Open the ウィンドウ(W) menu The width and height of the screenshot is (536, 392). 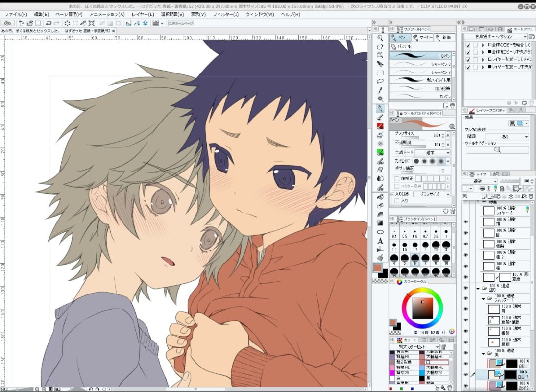(260, 14)
